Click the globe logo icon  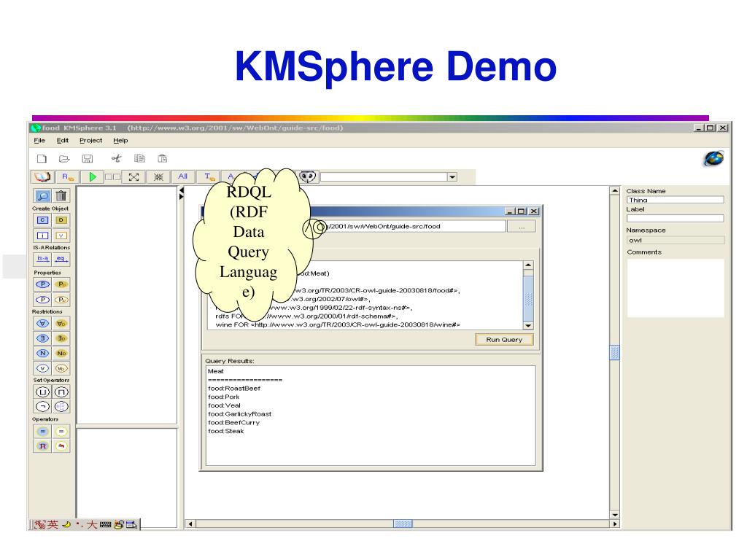713,158
